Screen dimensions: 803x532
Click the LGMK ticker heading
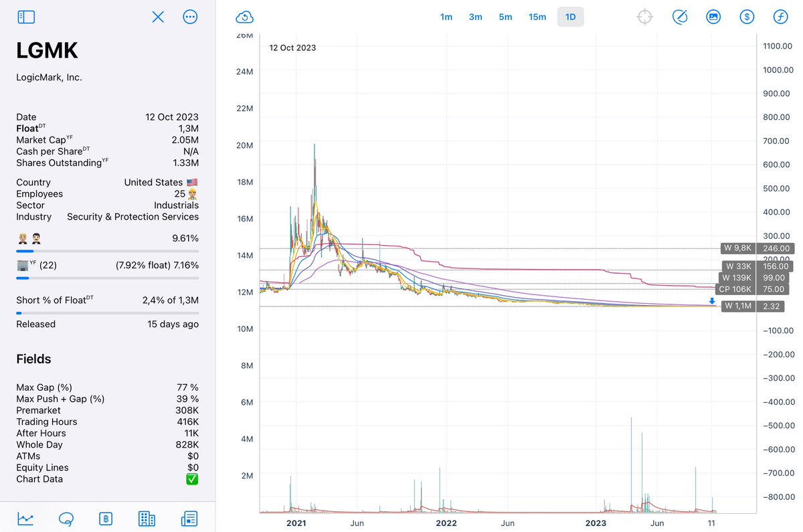click(x=47, y=51)
